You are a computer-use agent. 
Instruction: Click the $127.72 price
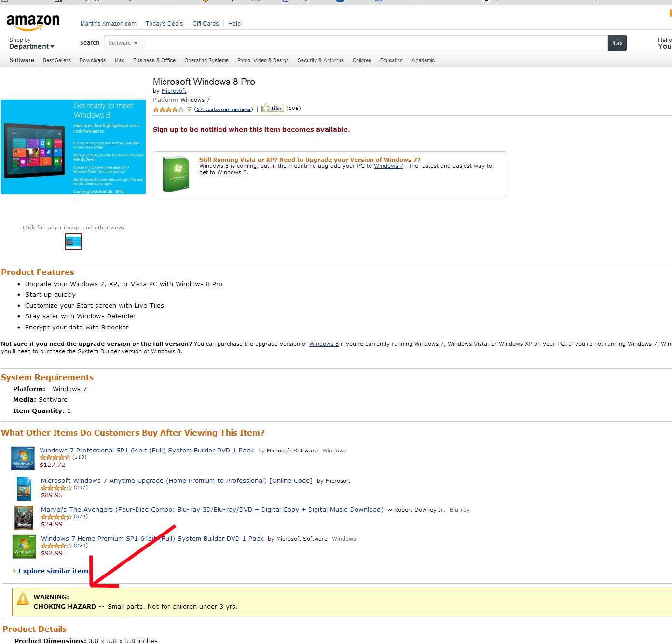point(52,465)
